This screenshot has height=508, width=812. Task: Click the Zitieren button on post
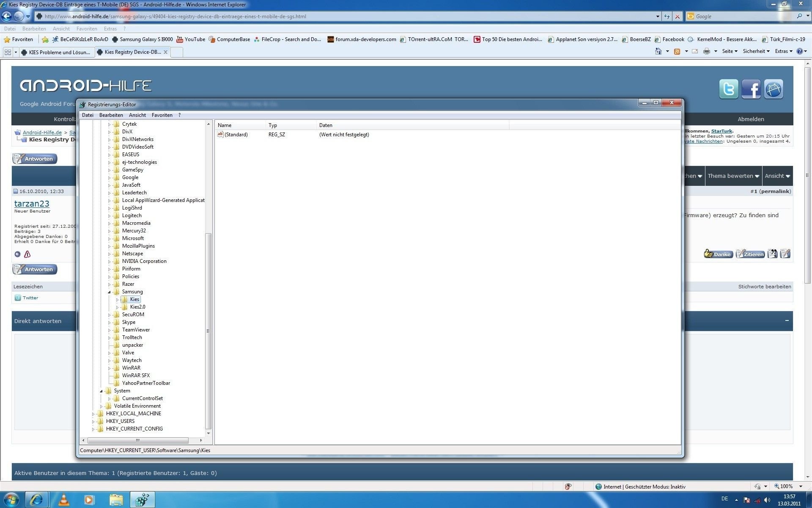click(x=750, y=254)
